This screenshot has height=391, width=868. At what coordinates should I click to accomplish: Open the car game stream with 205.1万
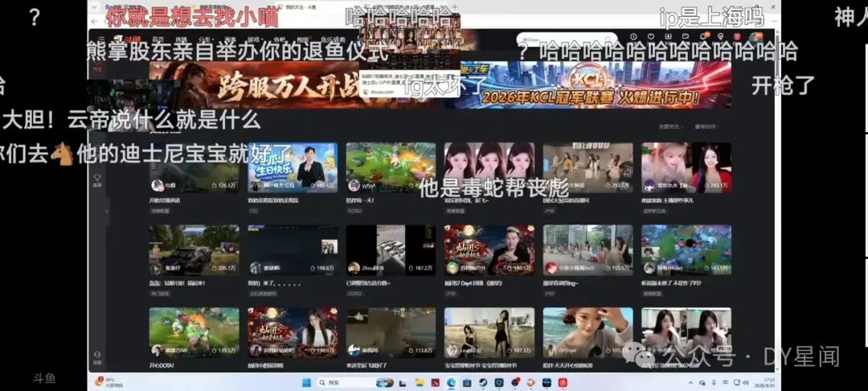(194, 249)
